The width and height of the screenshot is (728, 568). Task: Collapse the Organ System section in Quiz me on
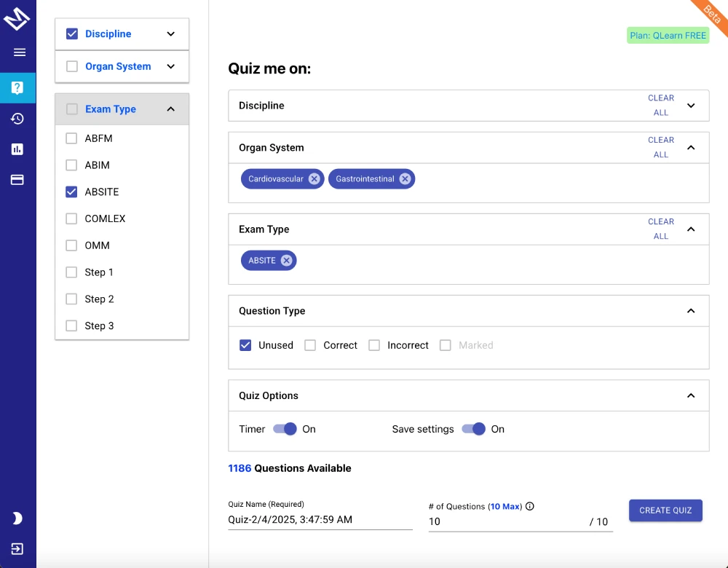click(x=691, y=148)
